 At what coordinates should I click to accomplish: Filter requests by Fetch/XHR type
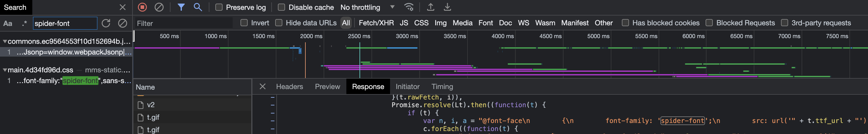[x=376, y=23]
